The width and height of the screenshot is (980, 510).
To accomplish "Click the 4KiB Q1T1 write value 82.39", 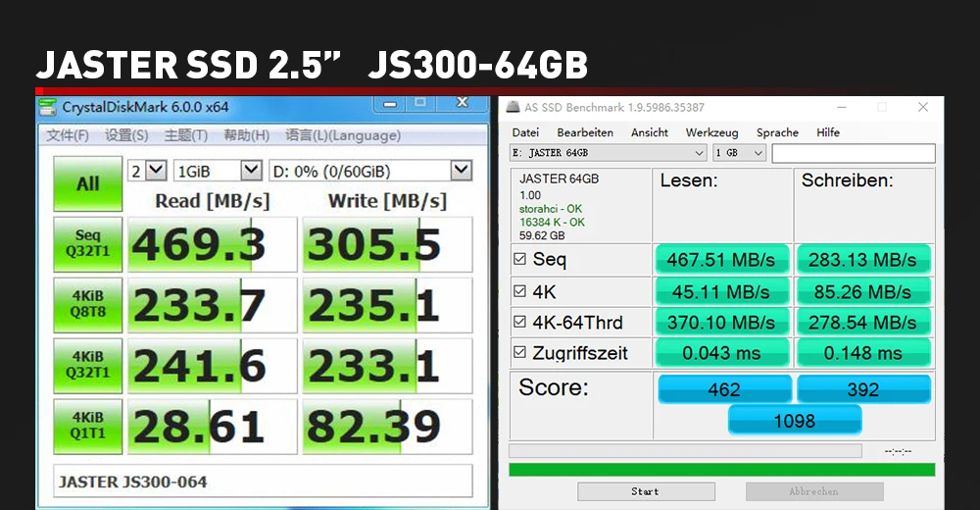I will (x=387, y=427).
